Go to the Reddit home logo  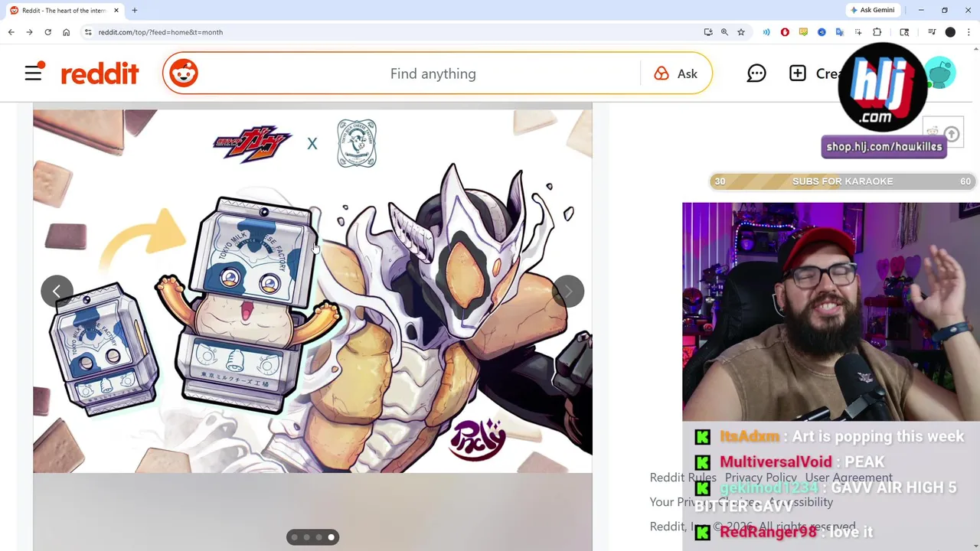coord(100,73)
